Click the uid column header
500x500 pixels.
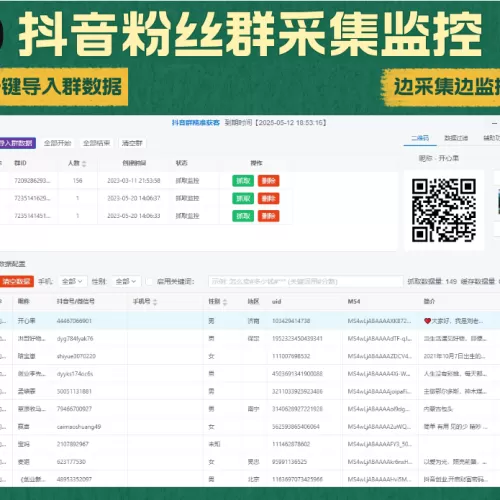pos(277,302)
